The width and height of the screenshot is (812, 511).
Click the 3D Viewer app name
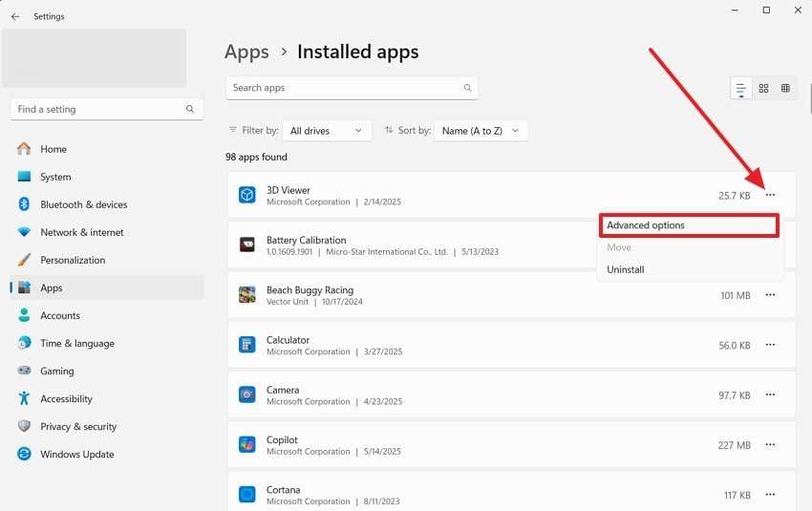point(288,190)
